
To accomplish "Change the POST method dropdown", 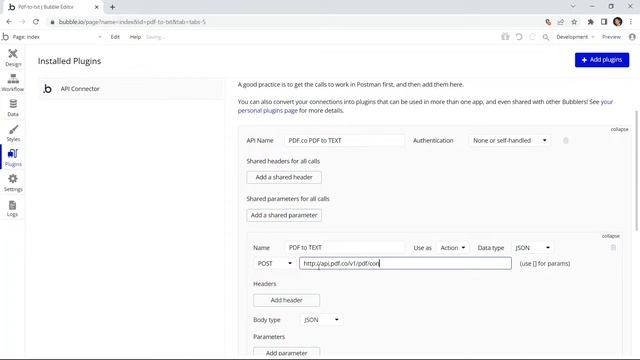I will click(274, 263).
